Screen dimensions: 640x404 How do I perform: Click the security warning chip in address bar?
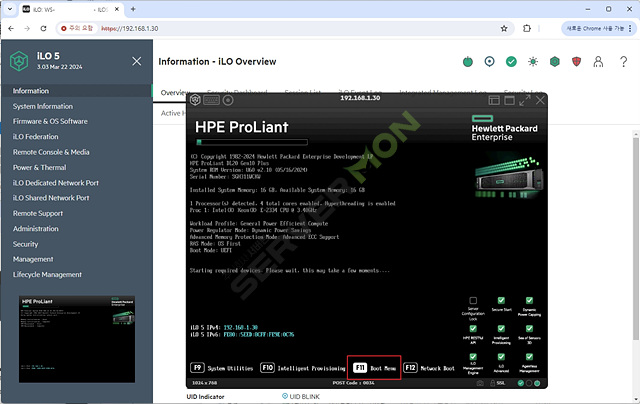[77, 29]
